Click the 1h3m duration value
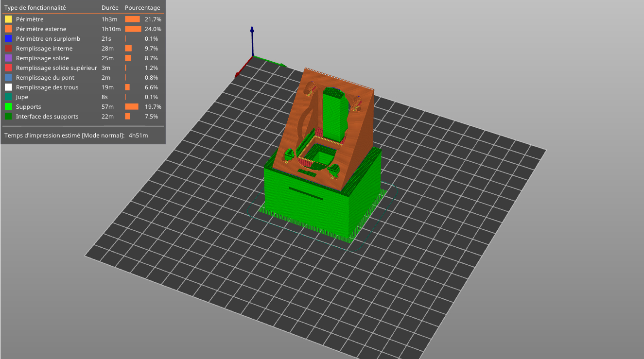Image resolution: width=644 pixels, height=359 pixels. coord(108,19)
